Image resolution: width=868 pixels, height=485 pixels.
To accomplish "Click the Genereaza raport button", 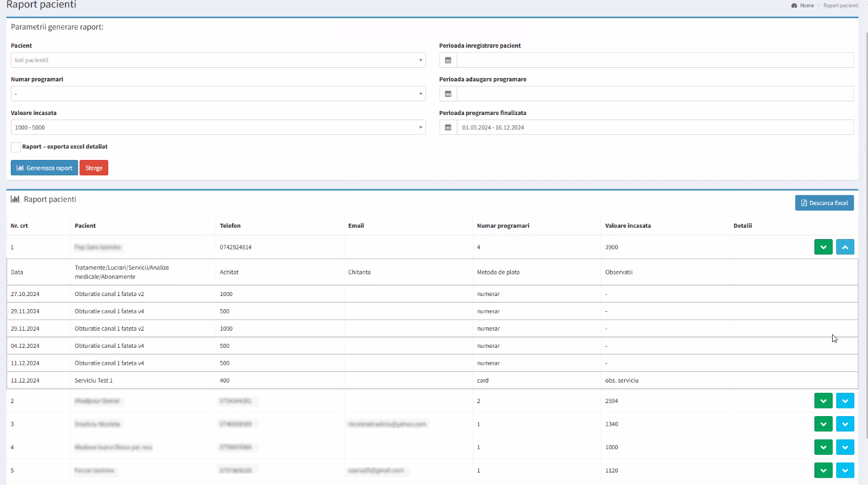I will 44,168.
